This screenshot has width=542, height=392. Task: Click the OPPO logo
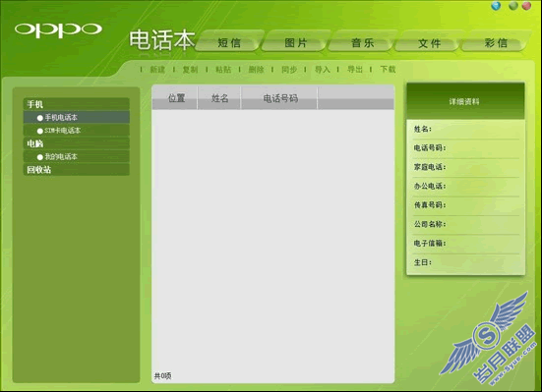pos(58,30)
